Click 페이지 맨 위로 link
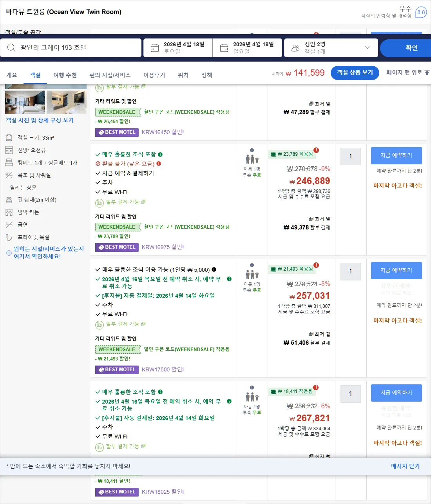Viewport: 431px width, 504px height. pyautogui.click(x=408, y=73)
